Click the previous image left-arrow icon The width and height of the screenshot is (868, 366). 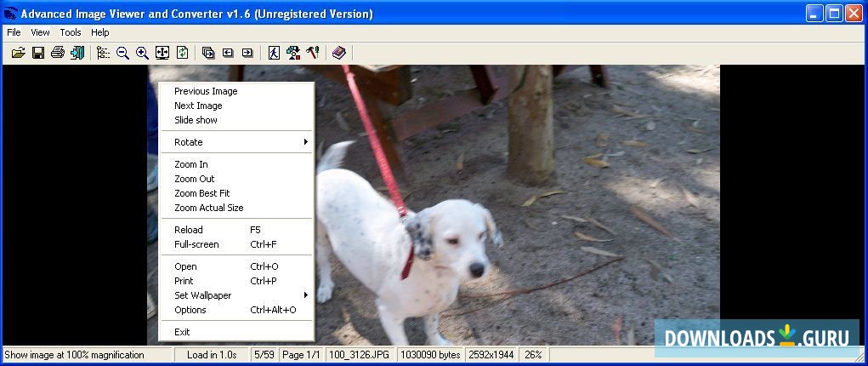pyautogui.click(x=228, y=53)
